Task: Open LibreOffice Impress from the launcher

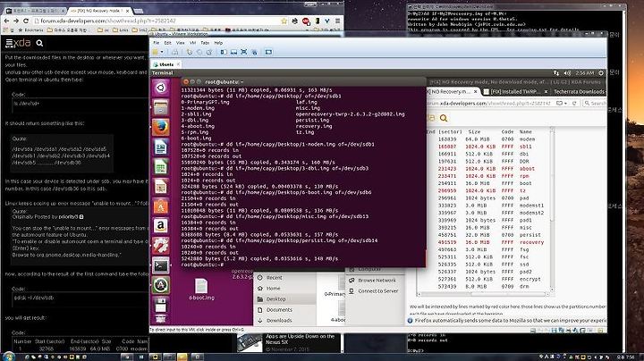Action: (x=161, y=187)
